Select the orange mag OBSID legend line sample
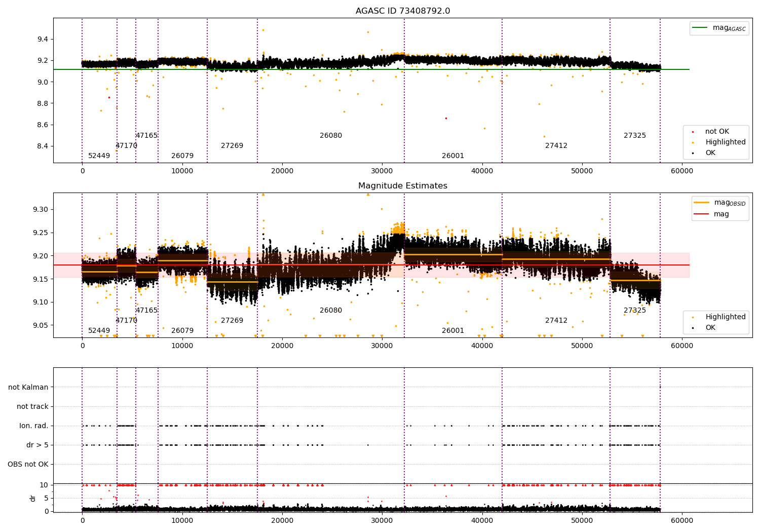Screen dimensions: 760x532 [702, 203]
